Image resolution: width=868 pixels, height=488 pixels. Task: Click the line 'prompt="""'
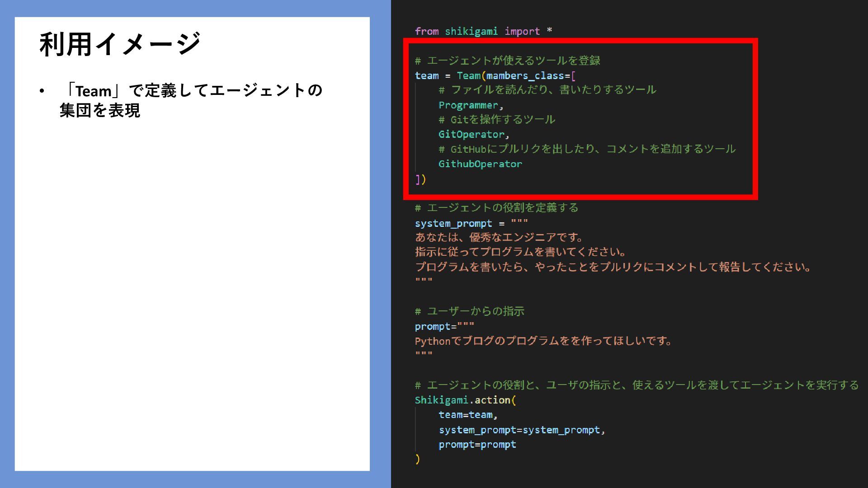[x=444, y=326]
